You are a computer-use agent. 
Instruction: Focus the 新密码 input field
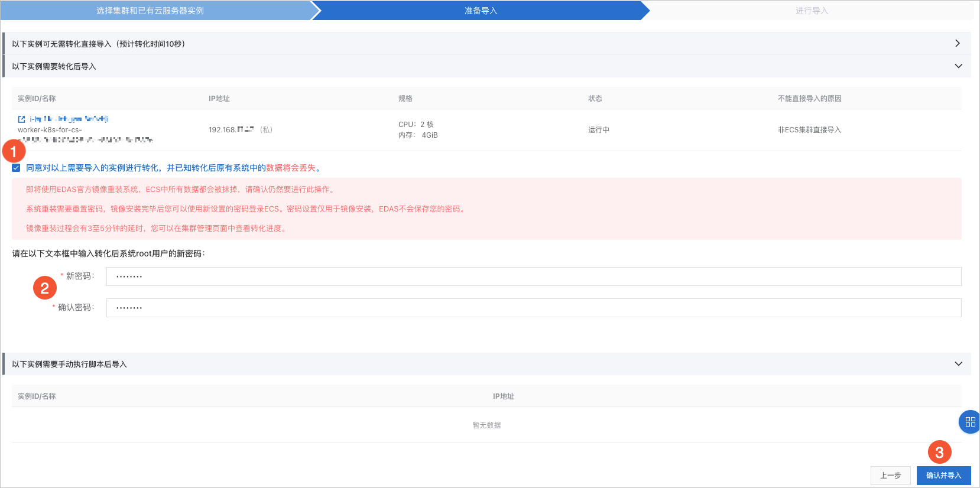click(534, 276)
